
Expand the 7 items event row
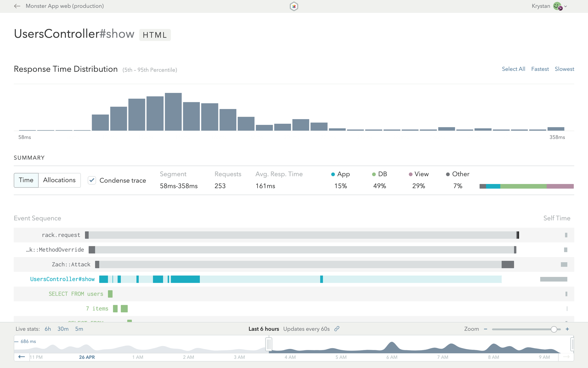coord(97,309)
